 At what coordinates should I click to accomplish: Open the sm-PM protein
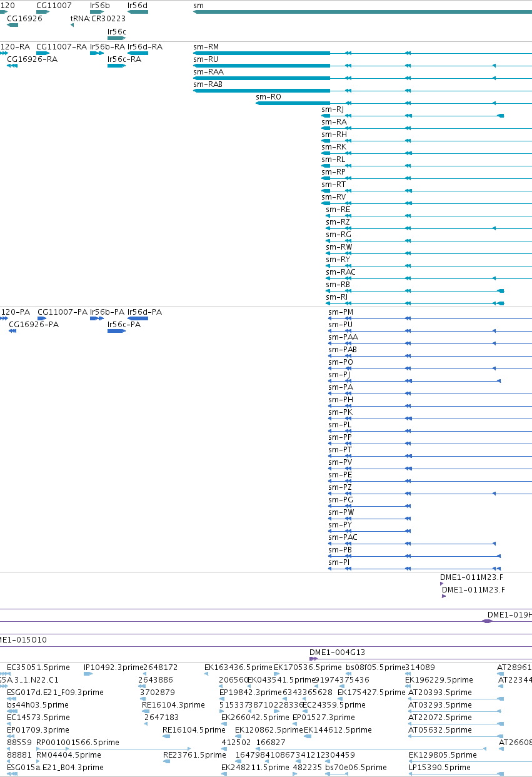pyautogui.click(x=341, y=312)
